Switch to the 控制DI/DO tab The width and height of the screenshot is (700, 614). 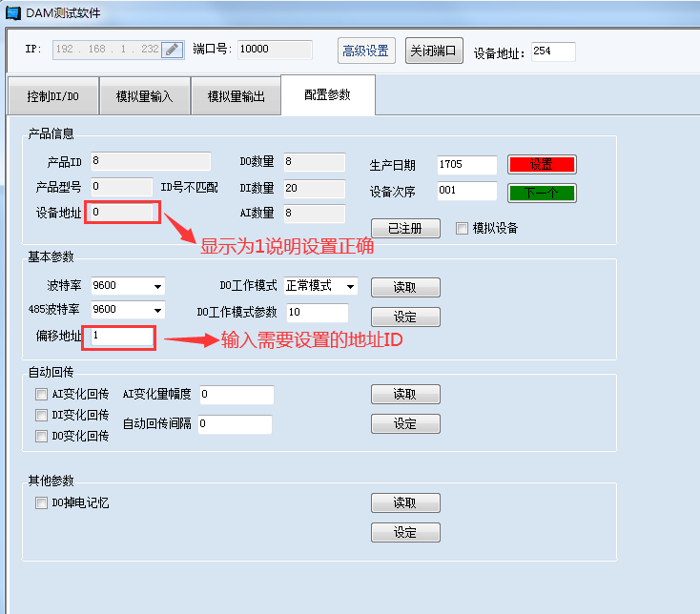53,96
